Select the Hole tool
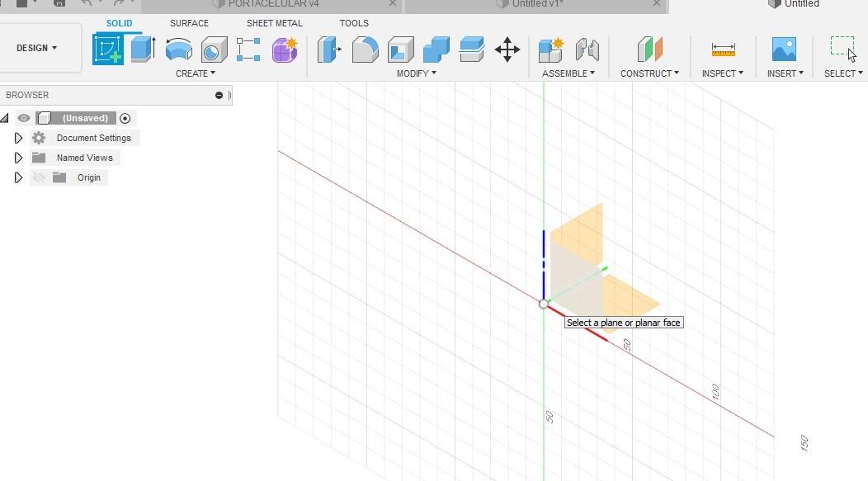This screenshot has width=868, height=481. [x=215, y=50]
